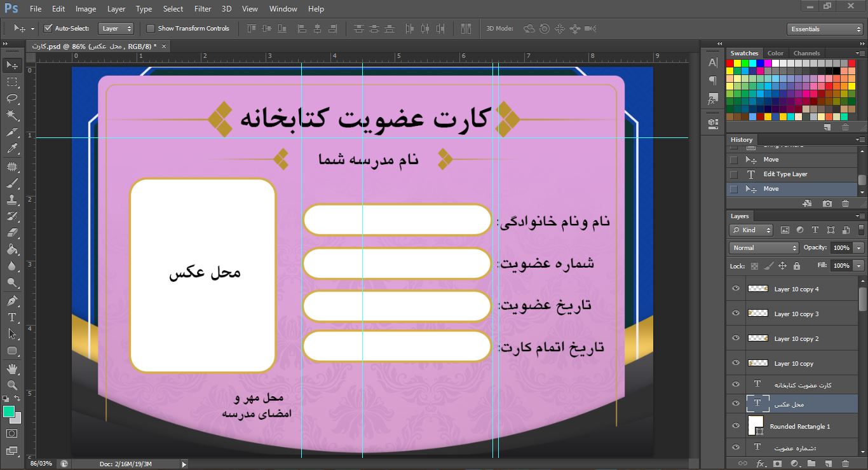Open the Image menu

pyautogui.click(x=86, y=9)
